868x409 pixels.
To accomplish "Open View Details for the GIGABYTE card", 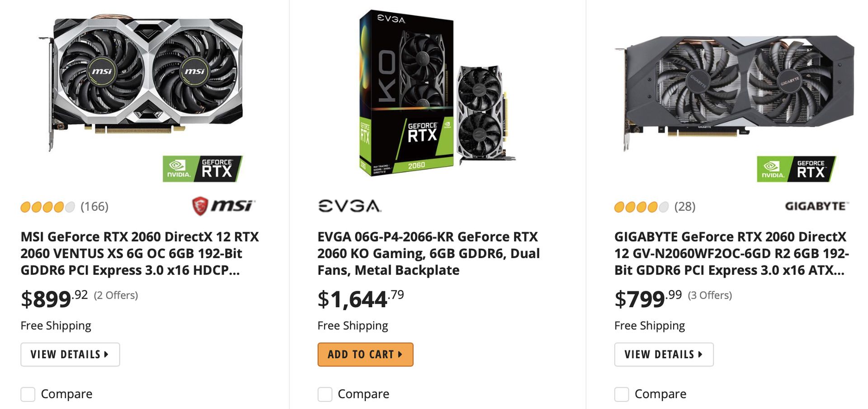I will [663, 355].
